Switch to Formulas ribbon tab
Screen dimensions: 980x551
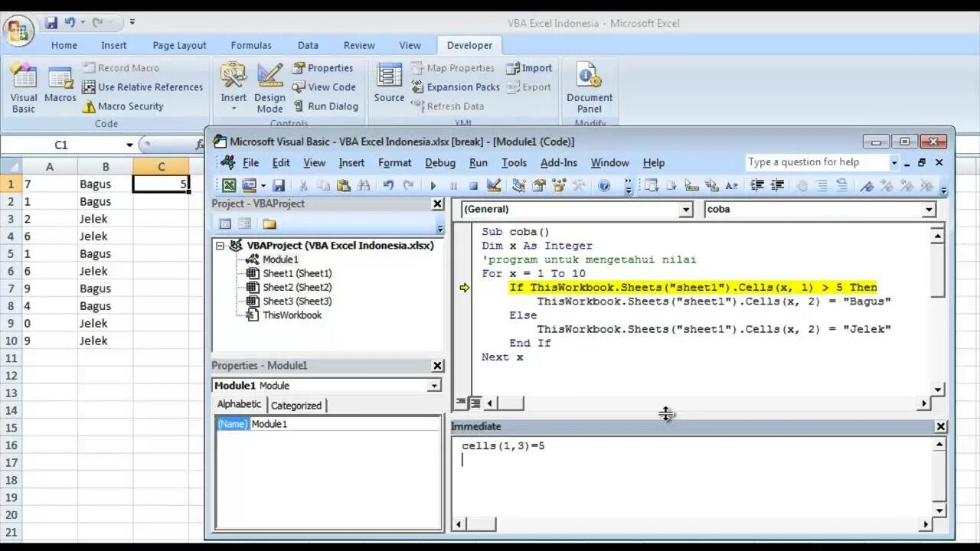coord(251,45)
